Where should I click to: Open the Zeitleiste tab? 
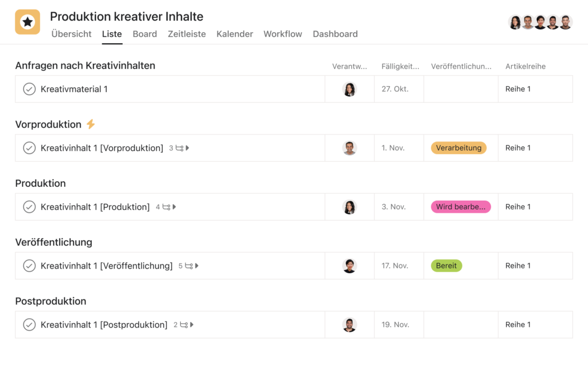click(x=187, y=34)
